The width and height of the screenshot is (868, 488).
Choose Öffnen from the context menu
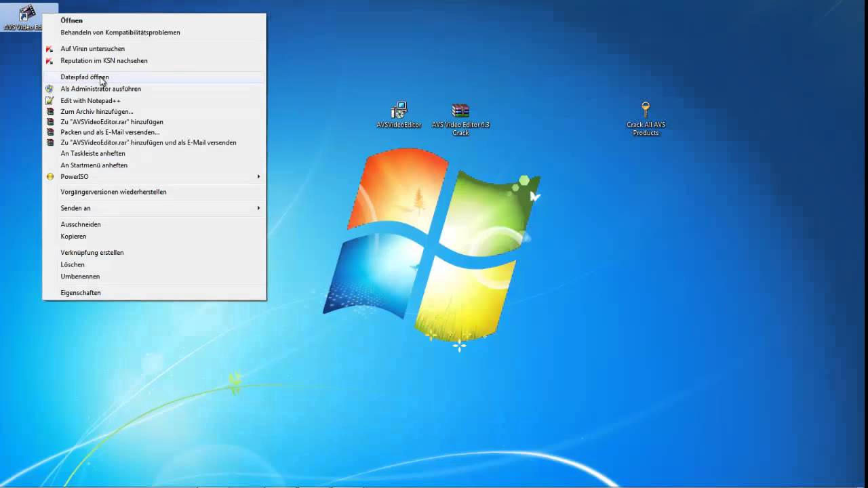coord(154,20)
